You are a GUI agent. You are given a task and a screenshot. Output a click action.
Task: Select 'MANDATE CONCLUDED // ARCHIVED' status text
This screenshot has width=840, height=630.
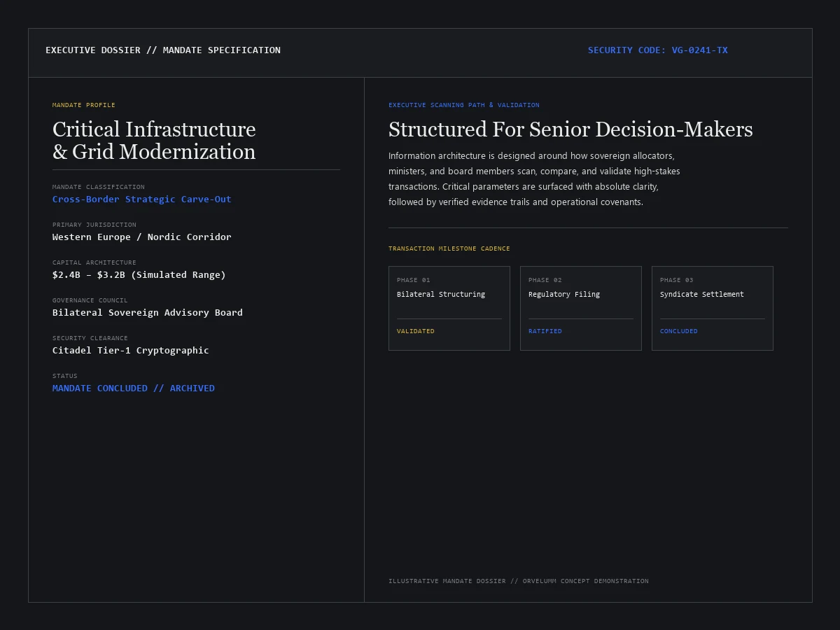click(x=134, y=388)
